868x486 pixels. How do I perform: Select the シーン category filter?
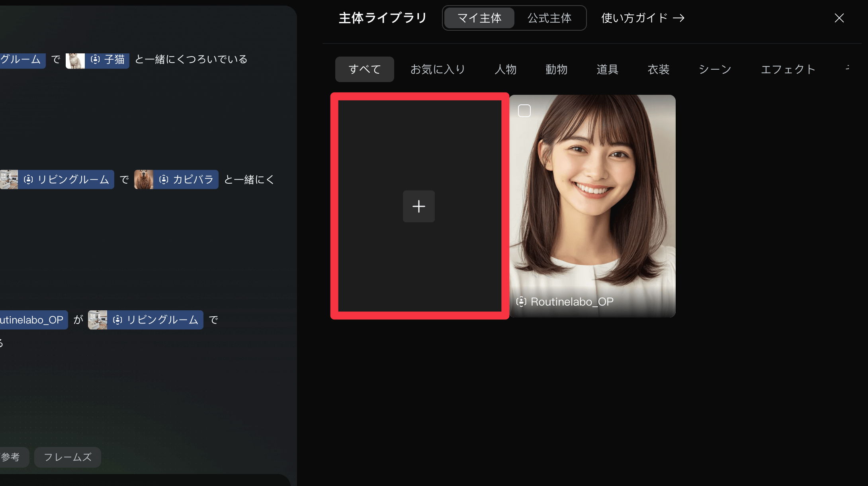[x=714, y=69]
